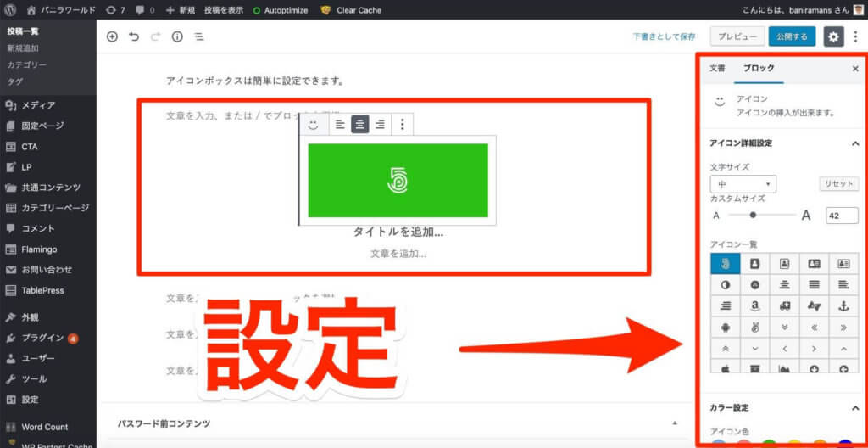The height and width of the screenshot is (448, 868).
Task: Align the icon block left
Action: point(340,125)
